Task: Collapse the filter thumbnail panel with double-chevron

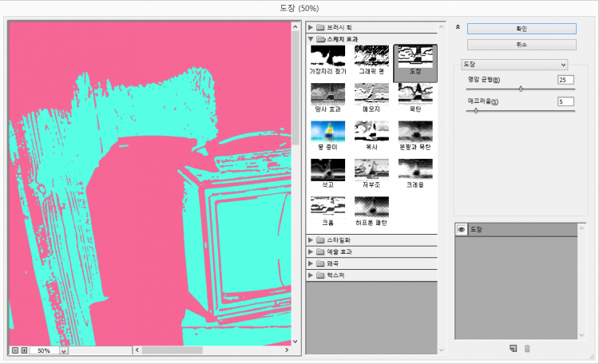Action: (x=457, y=27)
